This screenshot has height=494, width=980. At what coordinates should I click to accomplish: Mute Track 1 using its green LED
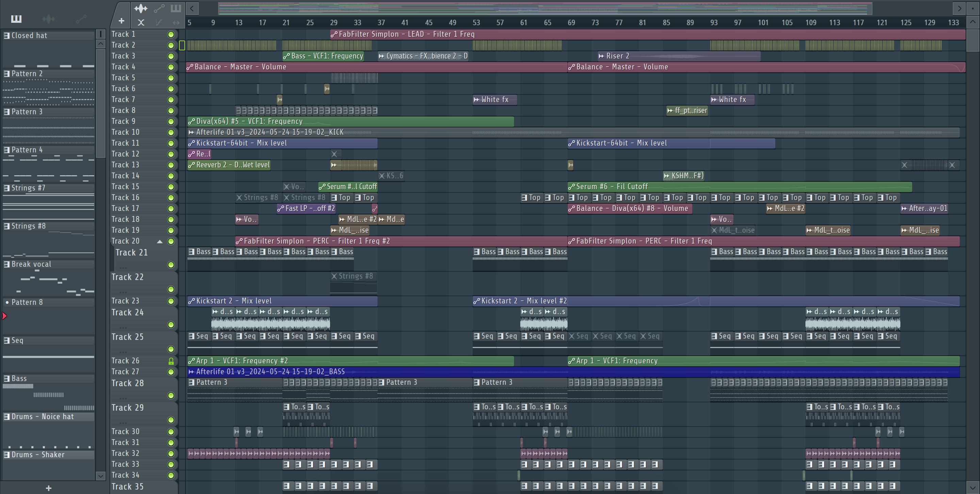pyautogui.click(x=171, y=35)
